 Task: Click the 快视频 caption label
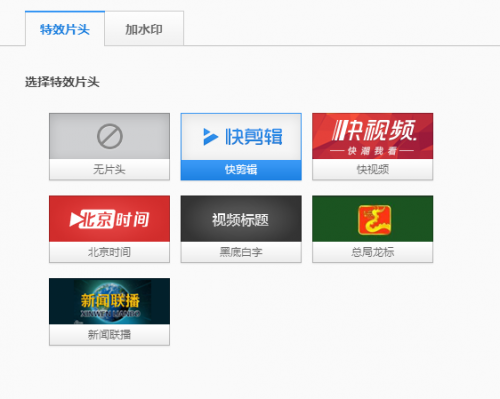pyautogui.click(x=373, y=170)
